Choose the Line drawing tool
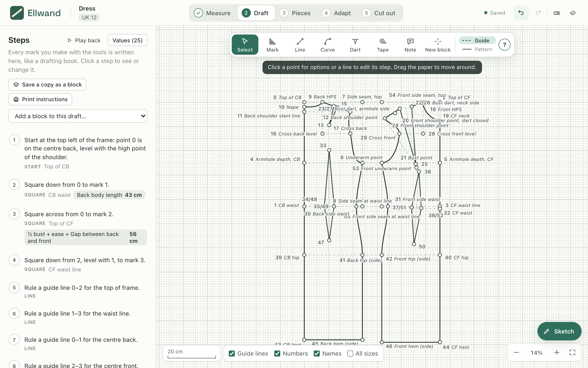Viewport: 588px width, 368px height. (300, 45)
